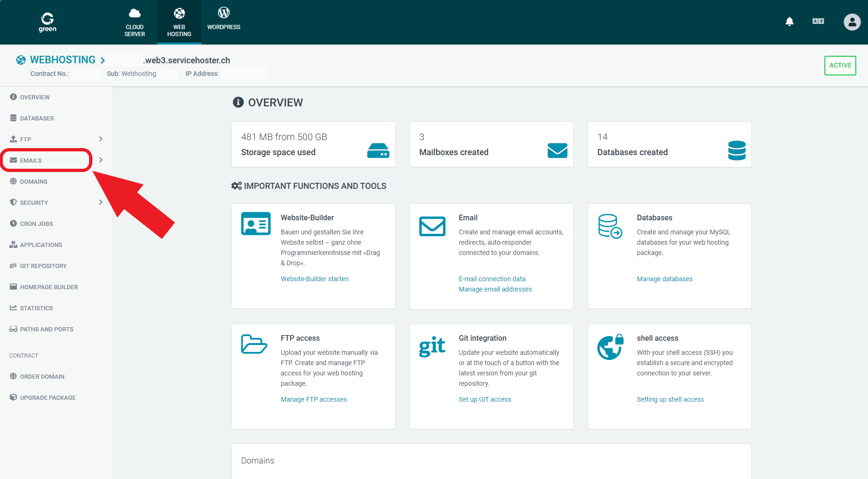868x479 pixels.
Task: Click the Website-Builder card icon
Action: tap(256, 224)
